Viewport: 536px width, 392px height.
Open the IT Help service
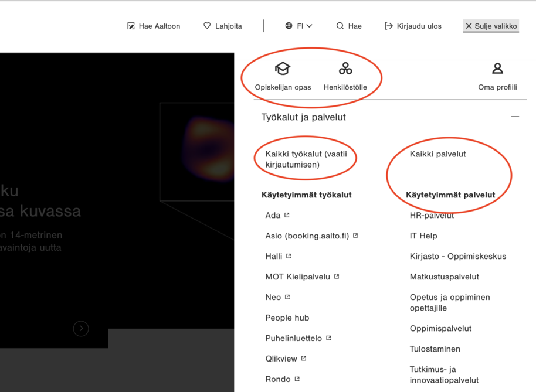click(x=424, y=236)
